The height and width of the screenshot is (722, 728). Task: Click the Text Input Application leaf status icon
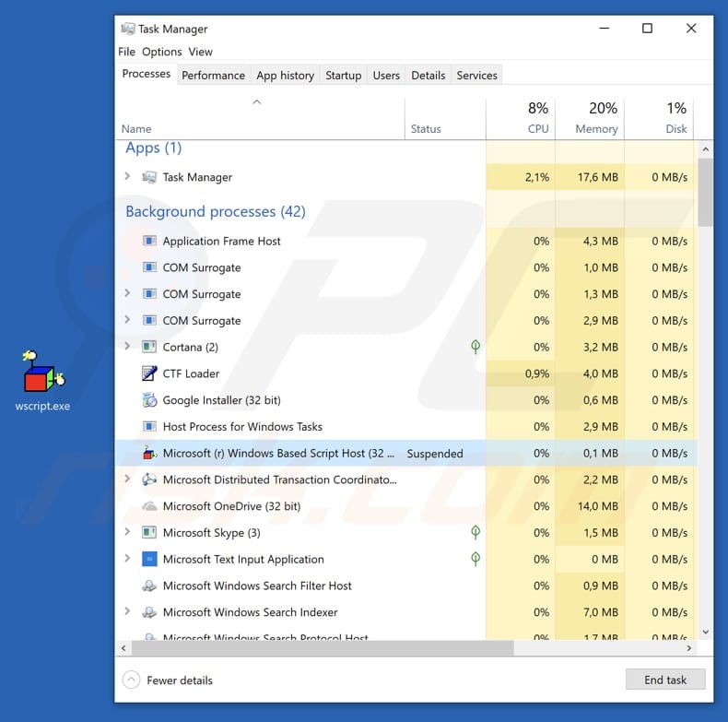476,559
